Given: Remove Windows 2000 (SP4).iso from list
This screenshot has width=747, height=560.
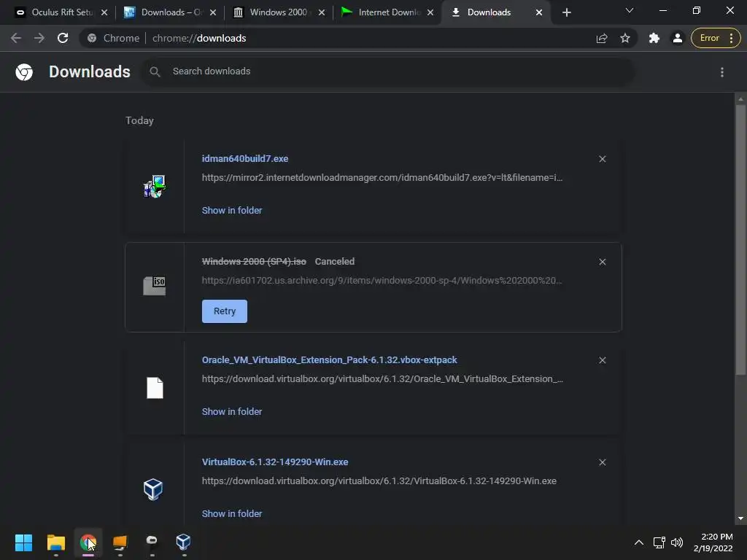Looking at the screenshot, I should [602, 262].
